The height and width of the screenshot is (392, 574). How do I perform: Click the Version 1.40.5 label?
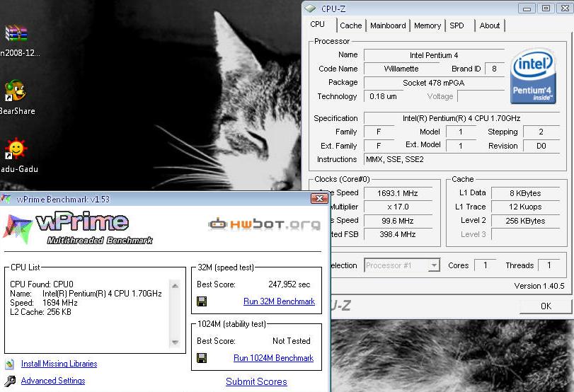(x=539, y=286)
